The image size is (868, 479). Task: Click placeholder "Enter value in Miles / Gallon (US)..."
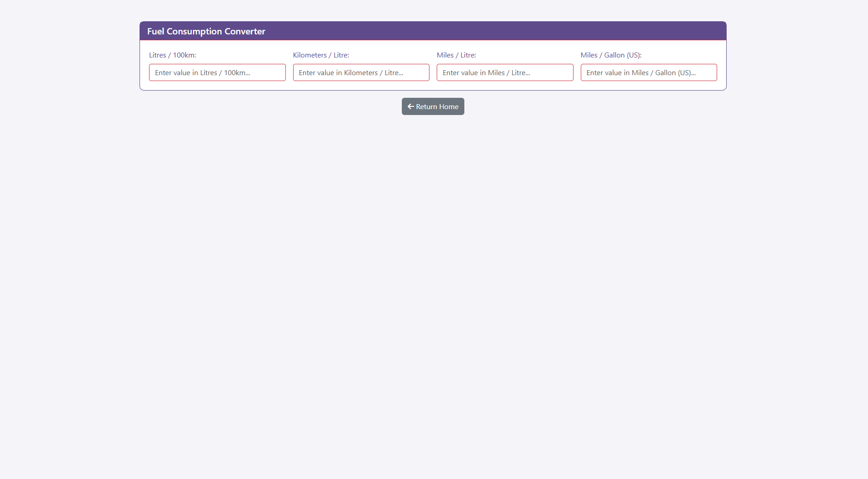coord(641,73)
